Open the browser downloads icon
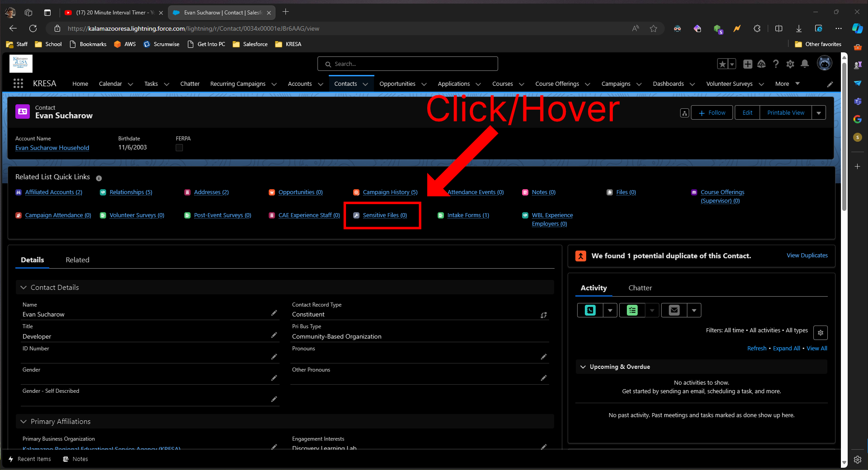 (x=799, y=28)
